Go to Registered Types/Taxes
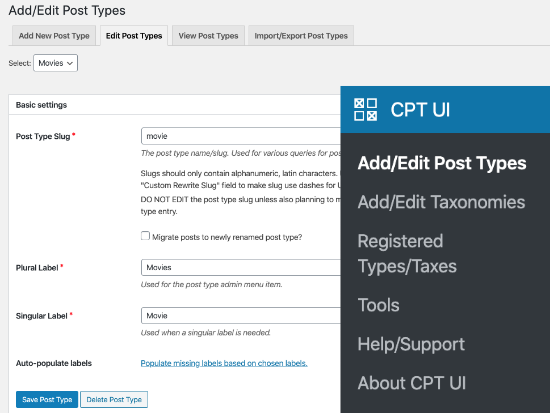The image size is (550, 413). pos(407,253)
